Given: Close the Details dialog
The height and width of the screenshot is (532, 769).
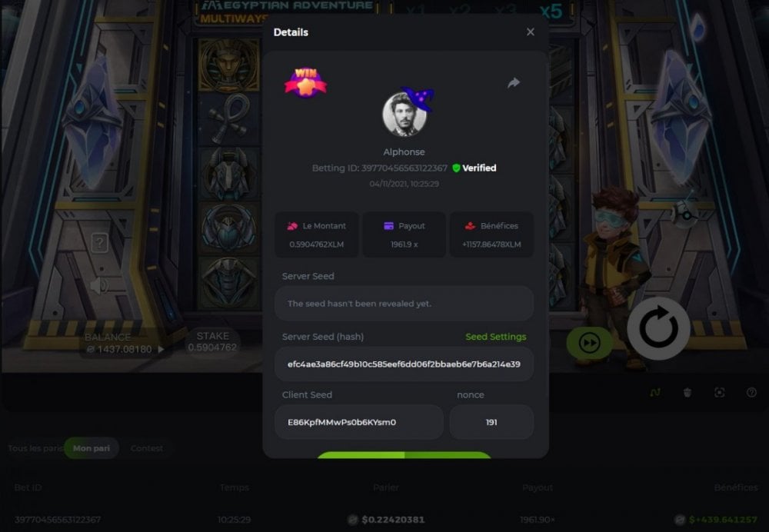Looking at the screenshot, I should pos(530,32).
